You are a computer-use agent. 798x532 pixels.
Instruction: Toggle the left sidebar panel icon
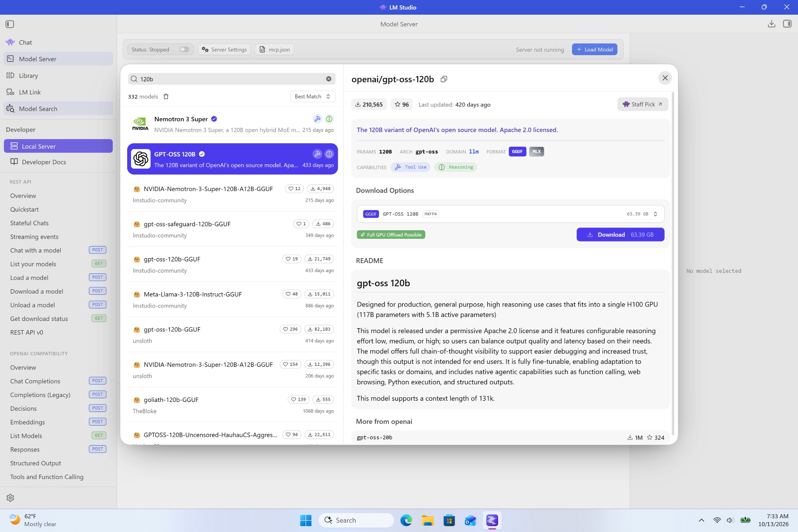coord(10,24)
